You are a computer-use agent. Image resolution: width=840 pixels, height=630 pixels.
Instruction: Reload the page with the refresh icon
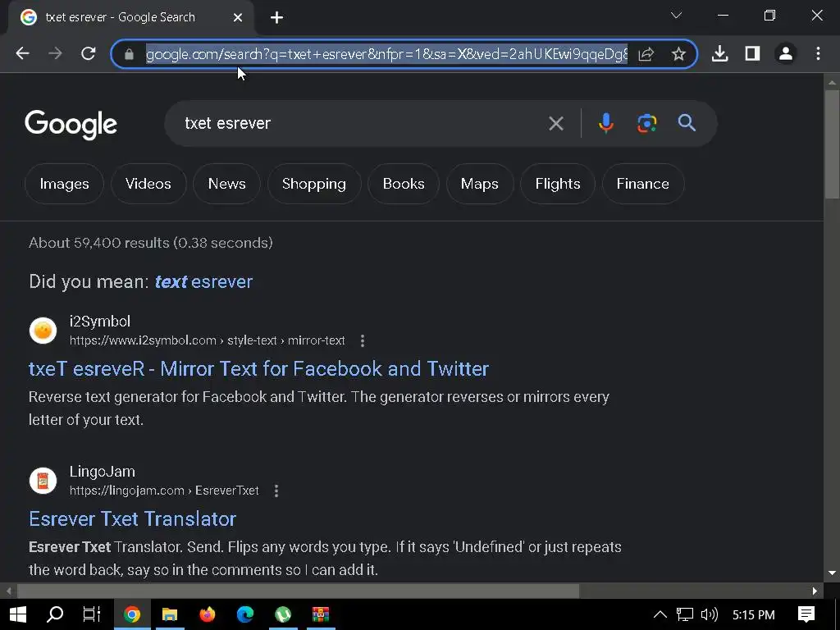point(89,53)
